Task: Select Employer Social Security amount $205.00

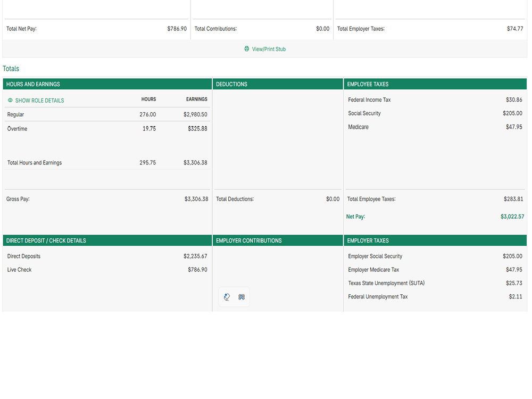Action: [513, 256]
